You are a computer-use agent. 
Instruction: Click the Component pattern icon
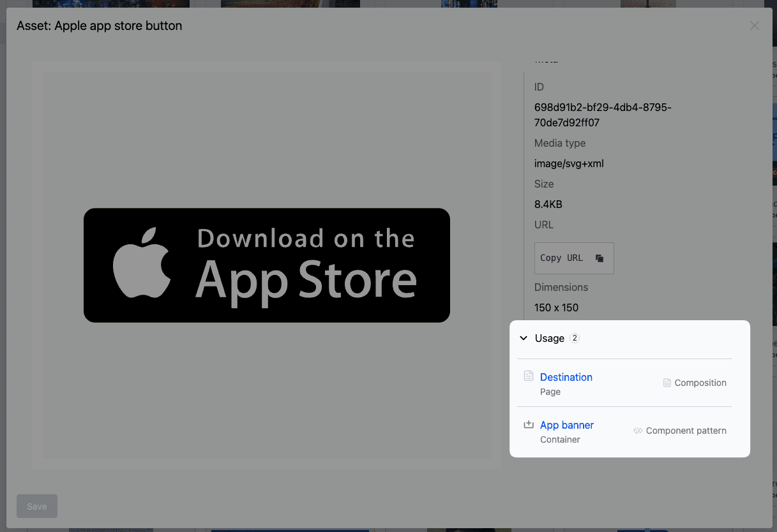click(x=638, y=431)
